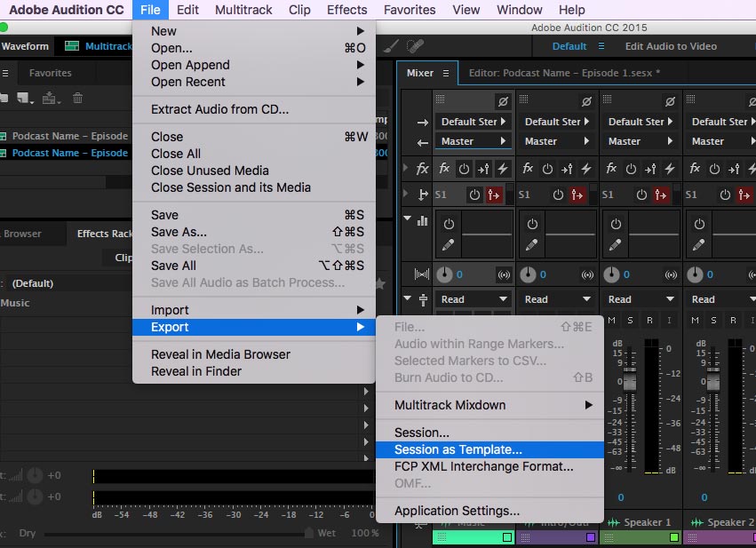The image size is (756, 548).
Task: Solo the Speaker 2 track
Action: tap(714, 320)
